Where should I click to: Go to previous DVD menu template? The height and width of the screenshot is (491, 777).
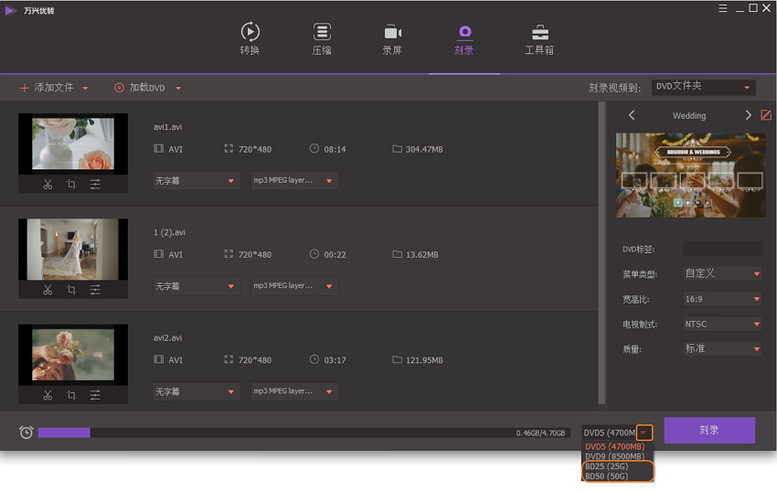pyautogui.click(x=631, y=115)
